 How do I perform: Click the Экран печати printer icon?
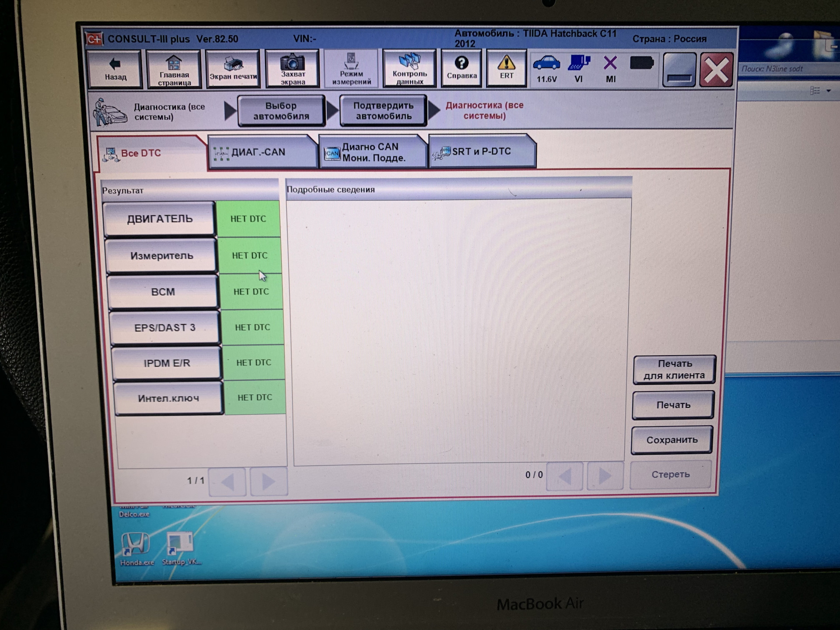pos(233,69)
